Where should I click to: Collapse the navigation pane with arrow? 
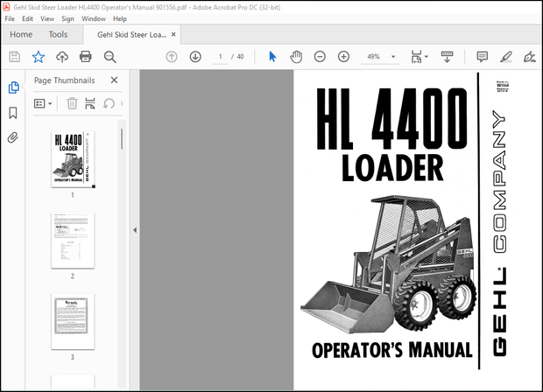(134, 230)
